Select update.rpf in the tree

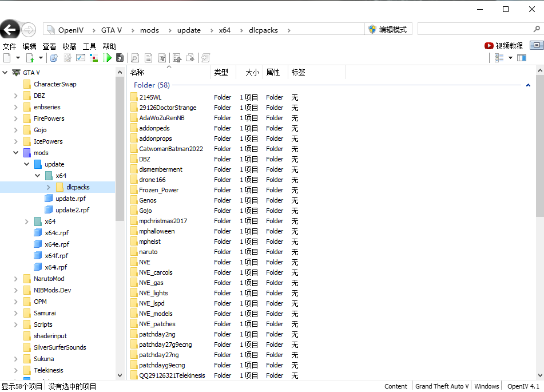click(70, 199)
